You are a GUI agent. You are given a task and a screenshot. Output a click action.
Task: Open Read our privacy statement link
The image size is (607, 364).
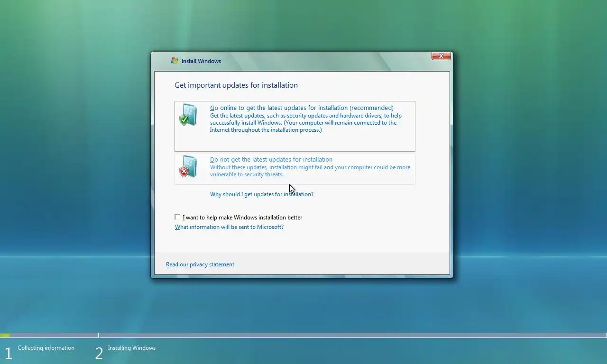click(x=200, y=264)
